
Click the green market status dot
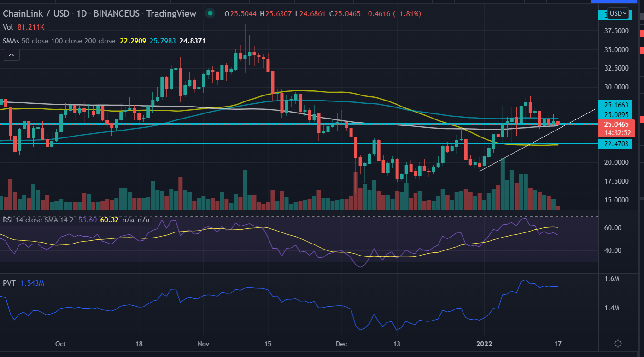(x=210, y=14)
